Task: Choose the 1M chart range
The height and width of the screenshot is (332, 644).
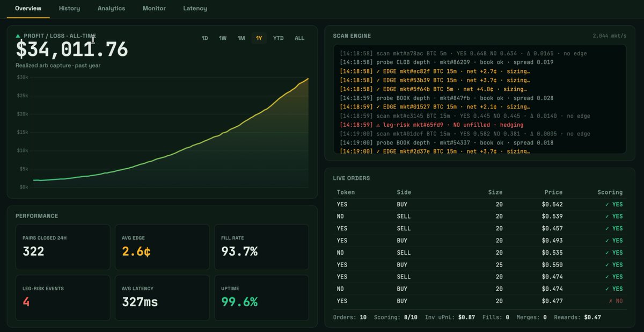Action: (x=241, y=38)
